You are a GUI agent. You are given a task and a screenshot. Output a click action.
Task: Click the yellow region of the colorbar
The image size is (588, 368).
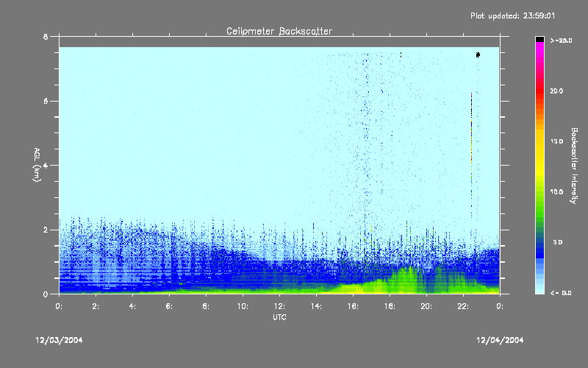click(x=539, y=154)
